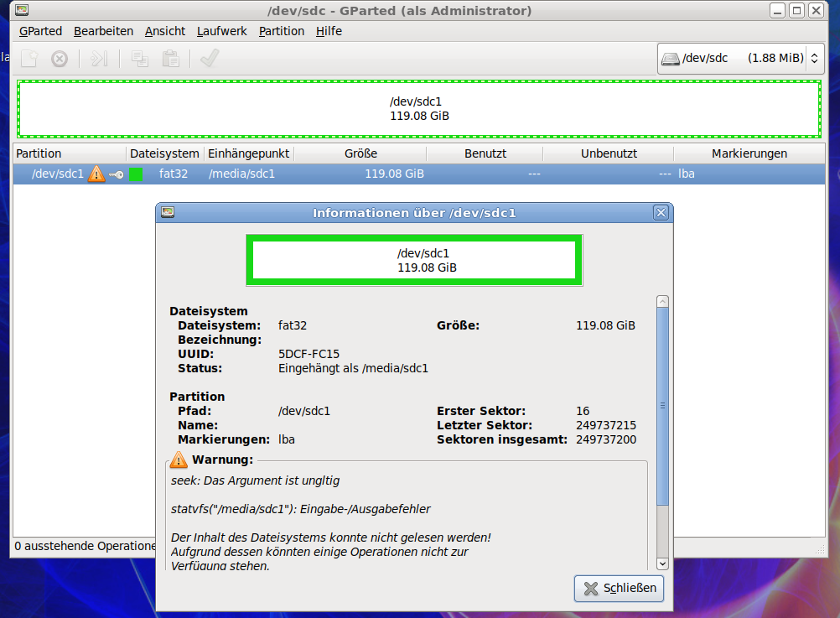
Task: Click the key lock icon in partition row
Action: point(117,174)
